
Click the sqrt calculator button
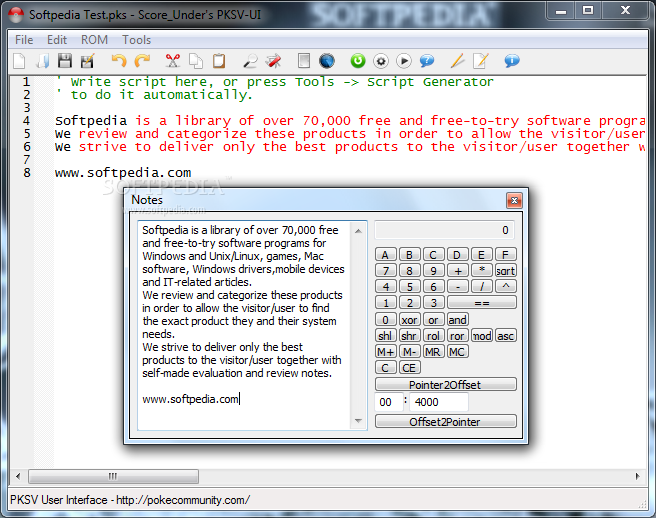pos(505,271)
